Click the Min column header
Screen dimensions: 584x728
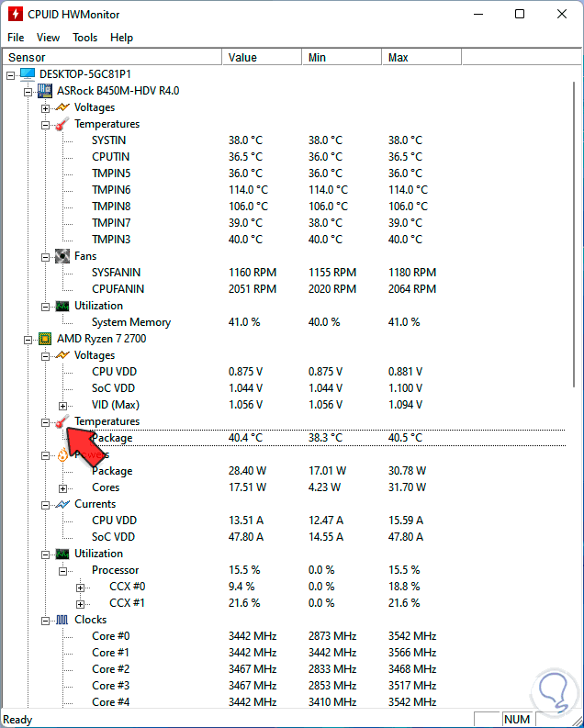(342, 57)
